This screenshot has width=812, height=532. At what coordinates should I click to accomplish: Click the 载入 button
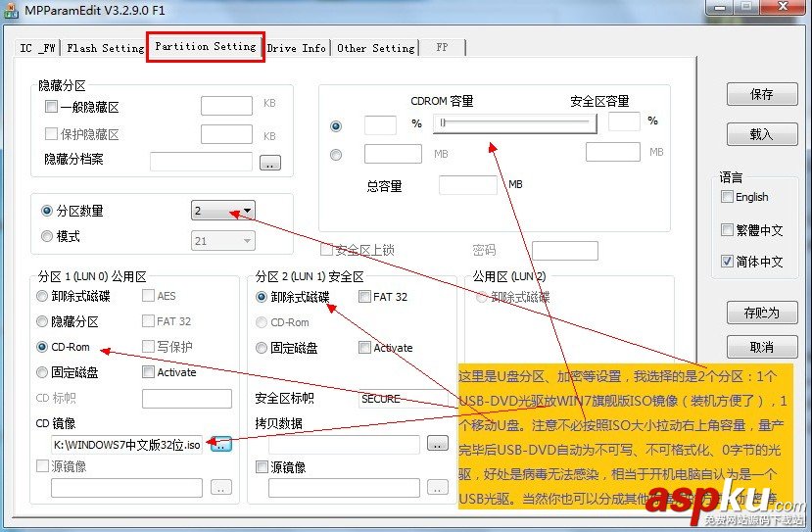tap(762, 134)
